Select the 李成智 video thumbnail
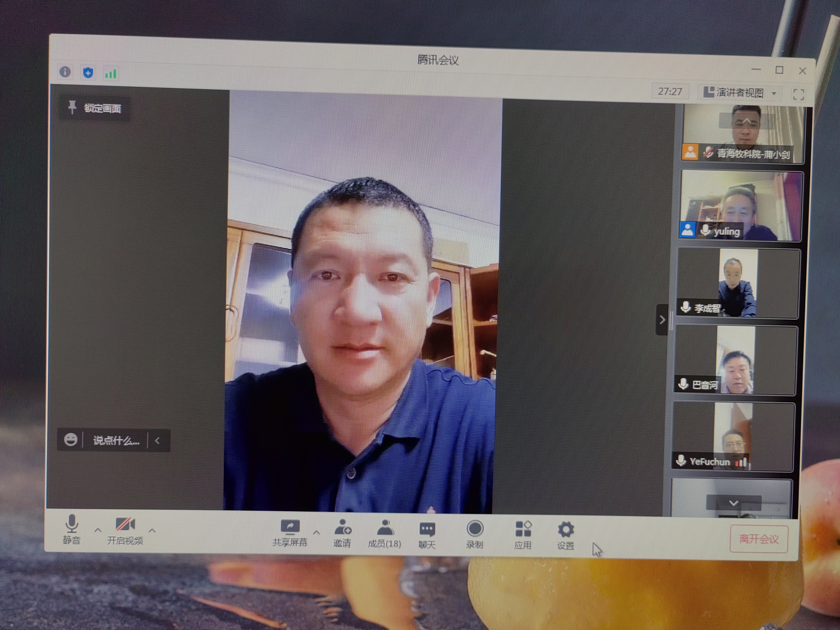The width and height of the screenshot is (840, 630). point(738,283)
